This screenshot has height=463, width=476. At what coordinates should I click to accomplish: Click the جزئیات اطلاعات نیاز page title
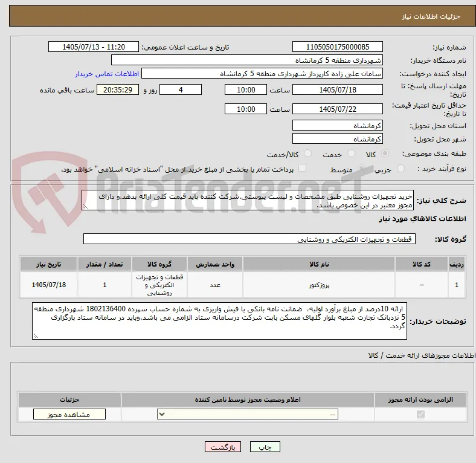pos(431,16)
